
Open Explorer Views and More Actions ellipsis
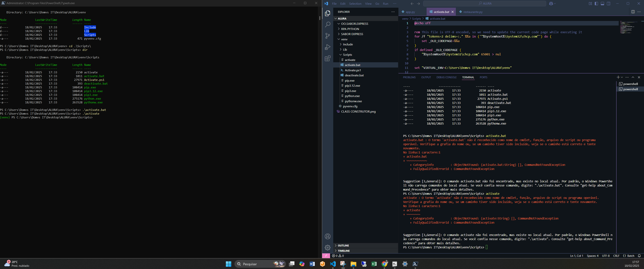393,12
